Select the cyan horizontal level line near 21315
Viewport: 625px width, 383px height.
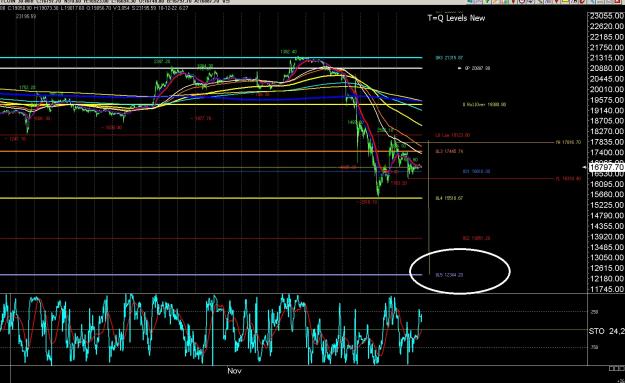[211, 57]
